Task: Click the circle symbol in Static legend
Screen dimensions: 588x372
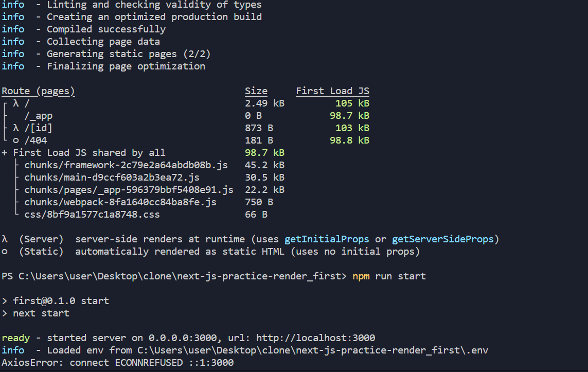Action: click(5, 252)
